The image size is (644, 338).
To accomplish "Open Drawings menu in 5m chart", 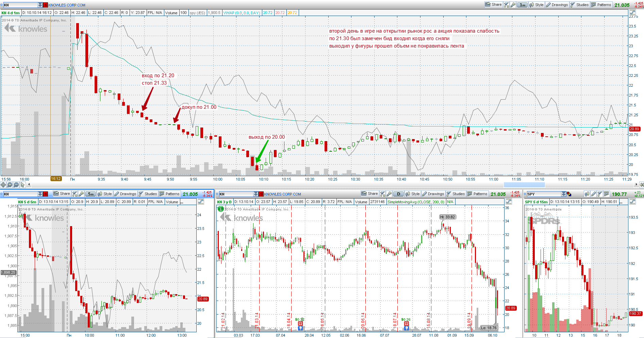I will [125, 194].
